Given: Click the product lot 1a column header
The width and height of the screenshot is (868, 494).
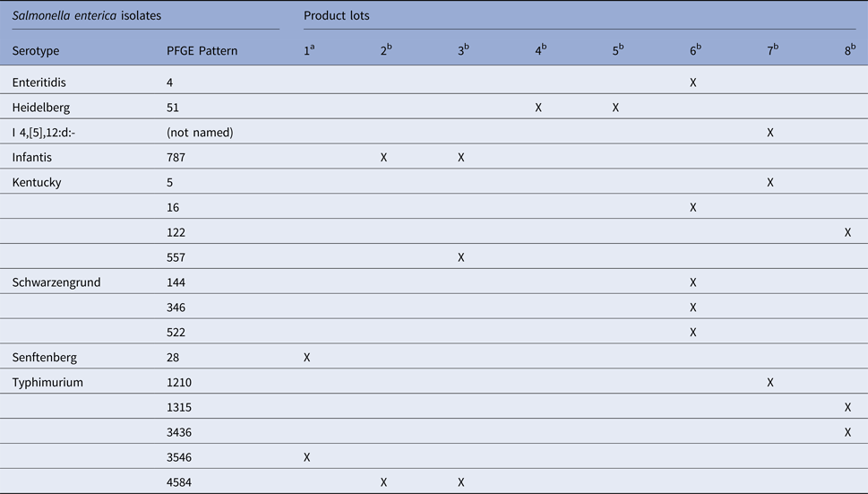Looking at the screenshot, I should click(308, 51).
